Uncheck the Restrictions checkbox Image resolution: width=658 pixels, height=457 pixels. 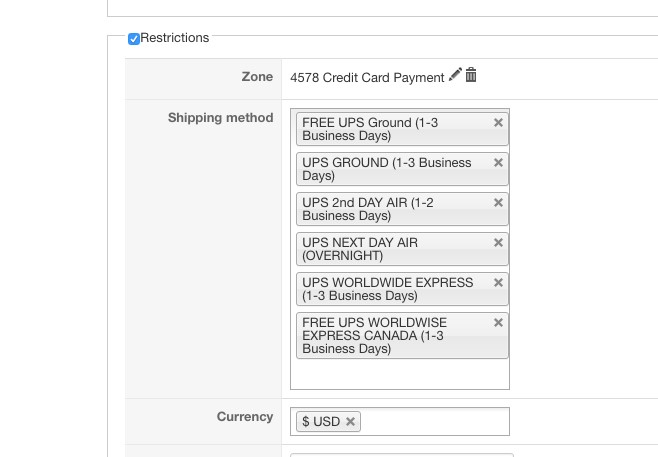click(134, 39)
